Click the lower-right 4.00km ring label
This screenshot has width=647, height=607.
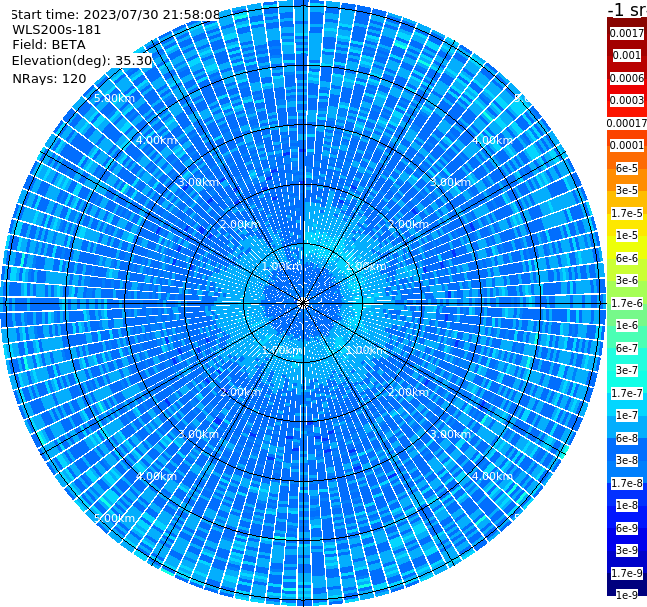(x=492, y=476)
